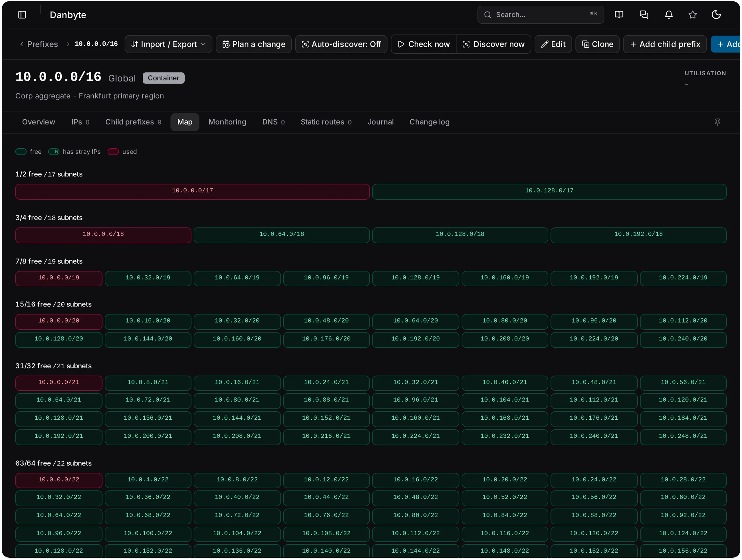Click Check now button

tap(423, 44)
